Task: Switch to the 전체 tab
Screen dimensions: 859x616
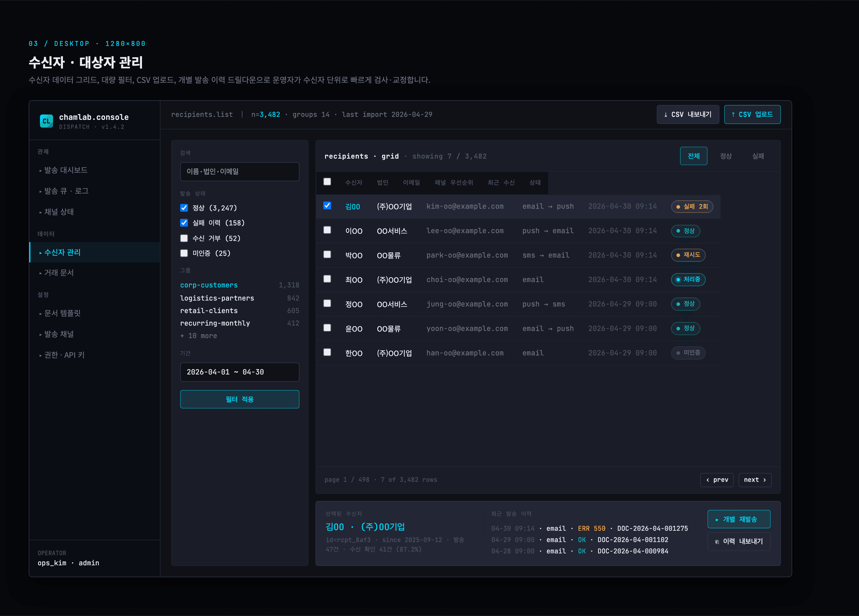Action: pyautogui.click(x=693, y=156)
